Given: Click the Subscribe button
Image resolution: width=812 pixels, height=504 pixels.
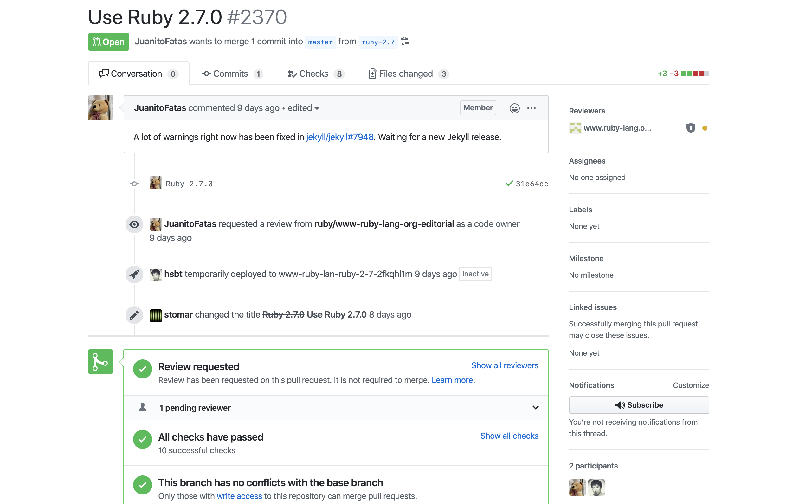Looking at the screenshot, I should [x=639, y=405].
